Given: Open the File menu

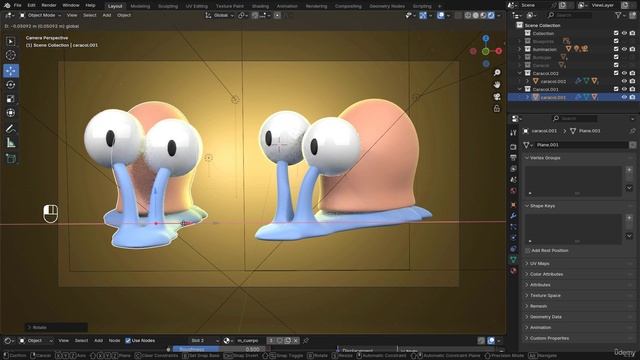Looking at the screenshot, I should click(18, 5).
